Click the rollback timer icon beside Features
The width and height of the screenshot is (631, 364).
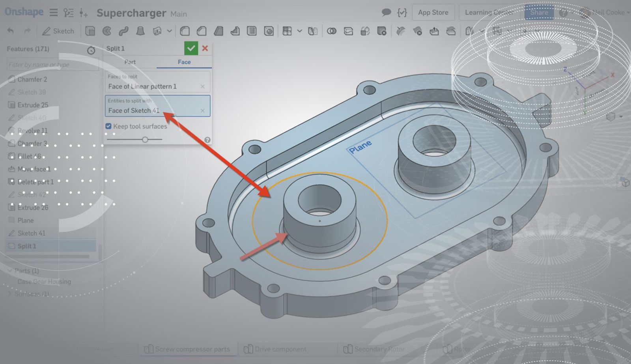click(91, 50)
